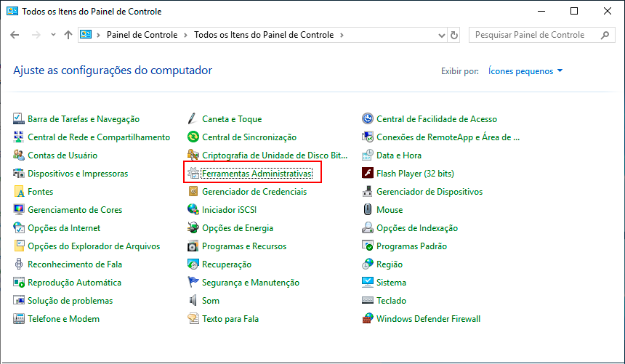625x364 pixels.
Task: Click the Opções da Internet icon
Action: pos(19,228)
